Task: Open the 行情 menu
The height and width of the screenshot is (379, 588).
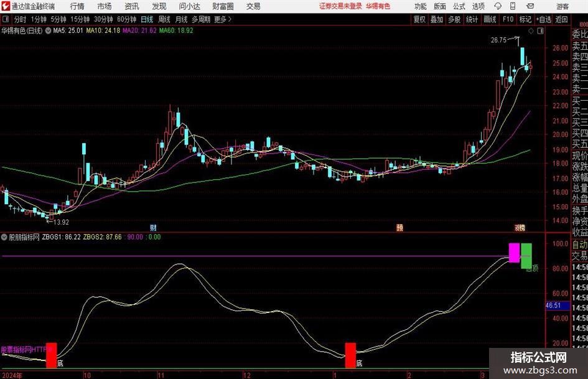Action: tap(77, 6)
